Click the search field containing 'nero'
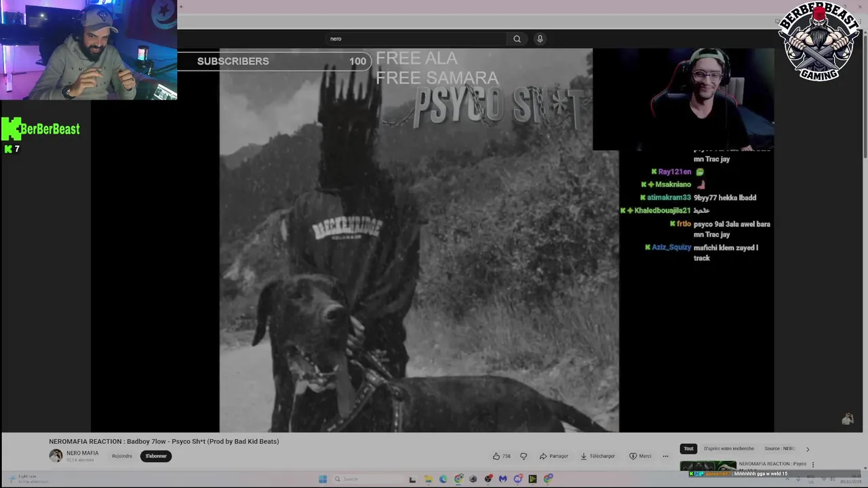868x488 pixels. [416, 39]
